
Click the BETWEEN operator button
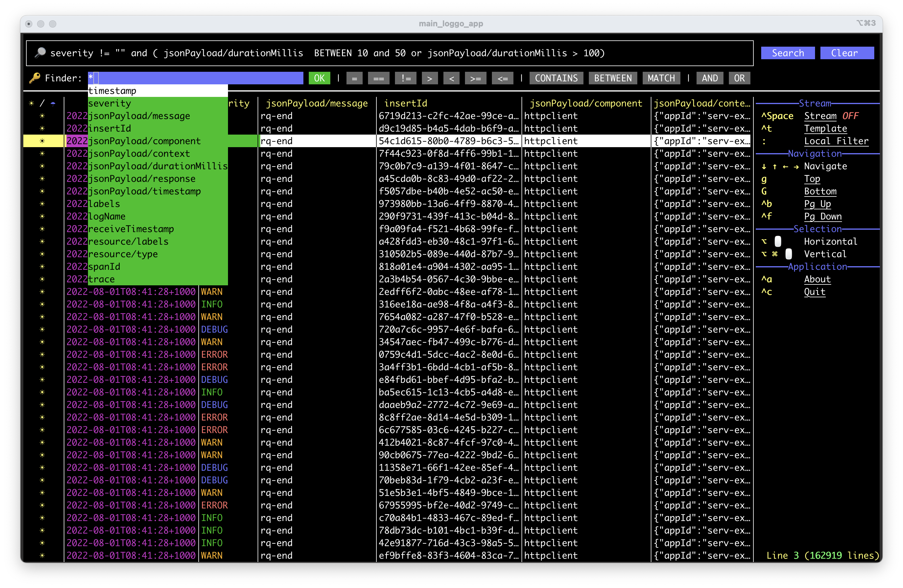tap(612, 78)
